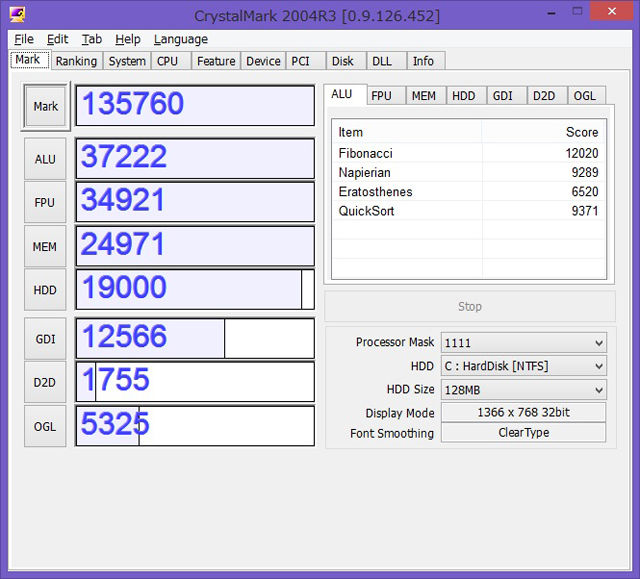Click the Fibonacci score 12020
Image resolution: width=640 pixels, height=579 pixels.
[582, 153]
